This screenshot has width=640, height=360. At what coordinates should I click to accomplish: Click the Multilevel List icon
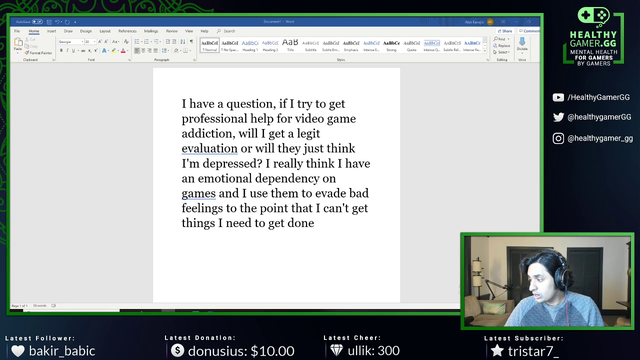[157, 42]
